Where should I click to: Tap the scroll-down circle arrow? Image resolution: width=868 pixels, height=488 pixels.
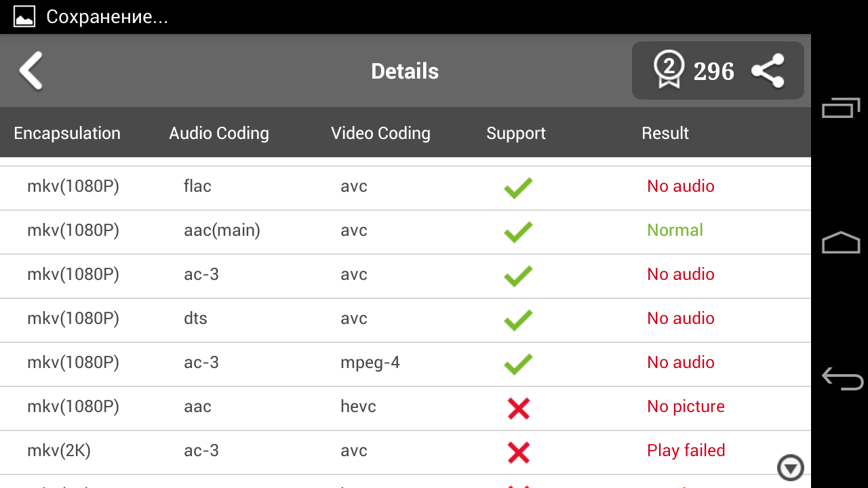tap(790, 468)
